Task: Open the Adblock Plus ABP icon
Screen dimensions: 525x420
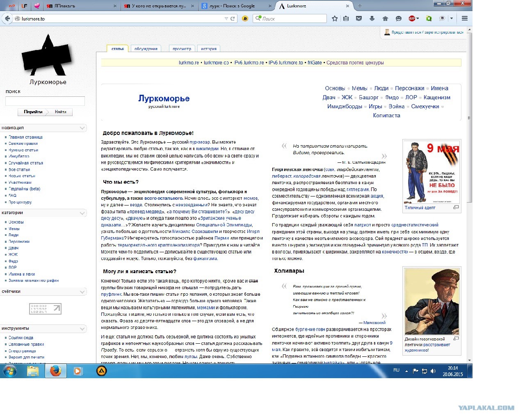Action: click(412, 18)
